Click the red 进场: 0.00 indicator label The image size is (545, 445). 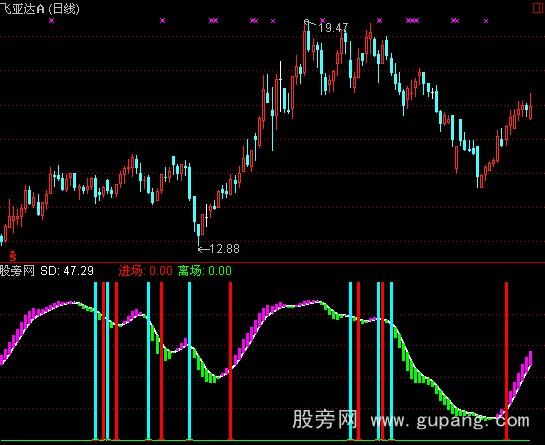point(145,271)
